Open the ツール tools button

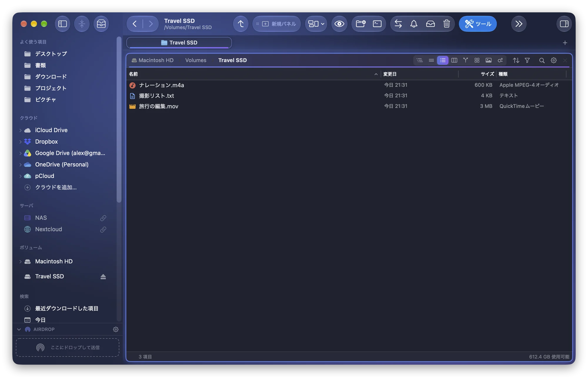(478, 24)
